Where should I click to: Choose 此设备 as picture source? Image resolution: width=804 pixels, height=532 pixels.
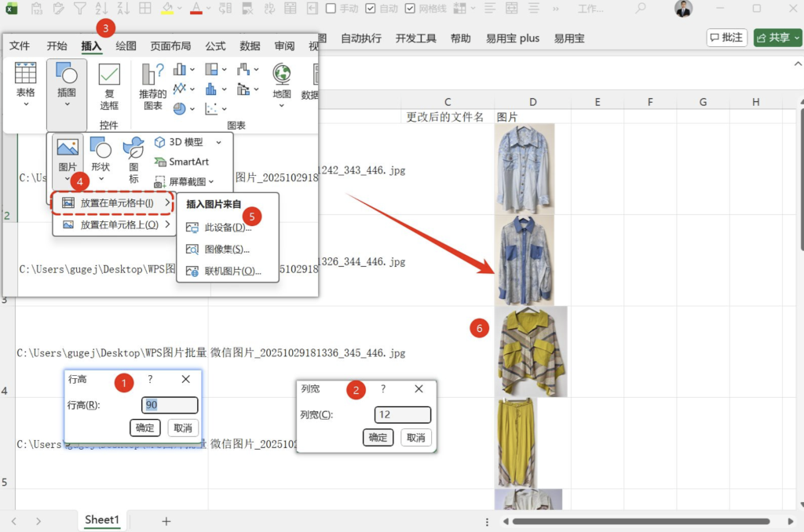point(228,227)
